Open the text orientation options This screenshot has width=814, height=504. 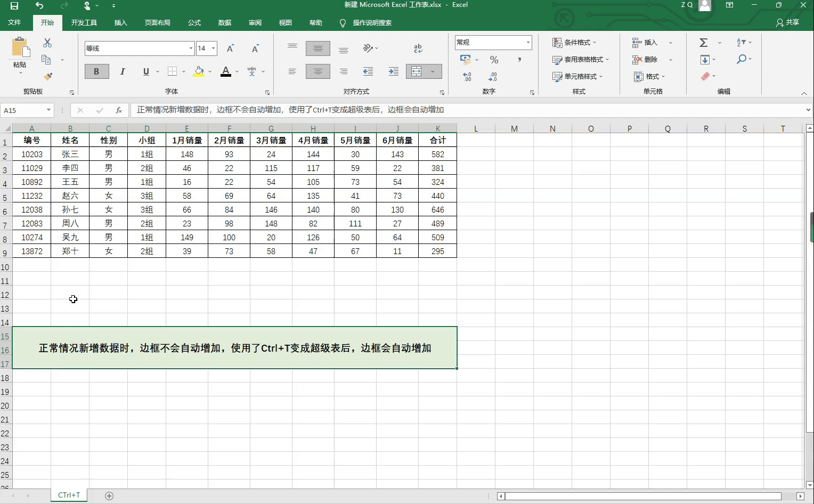[368, 48]
